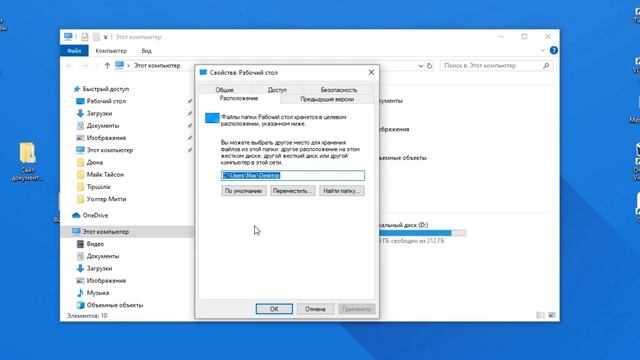Click the properties quick access toolbar icon
640x360 pixels.
(x=84, y=37)
